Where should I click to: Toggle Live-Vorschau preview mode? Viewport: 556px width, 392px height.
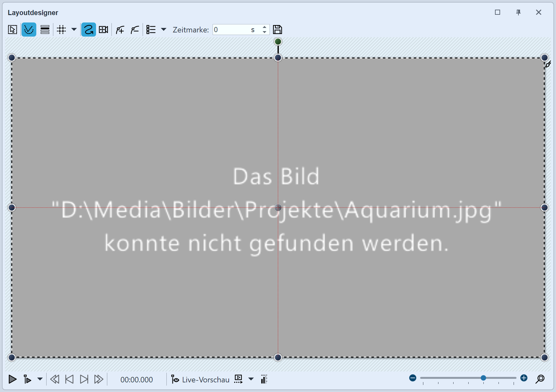(x=200, y=379)
